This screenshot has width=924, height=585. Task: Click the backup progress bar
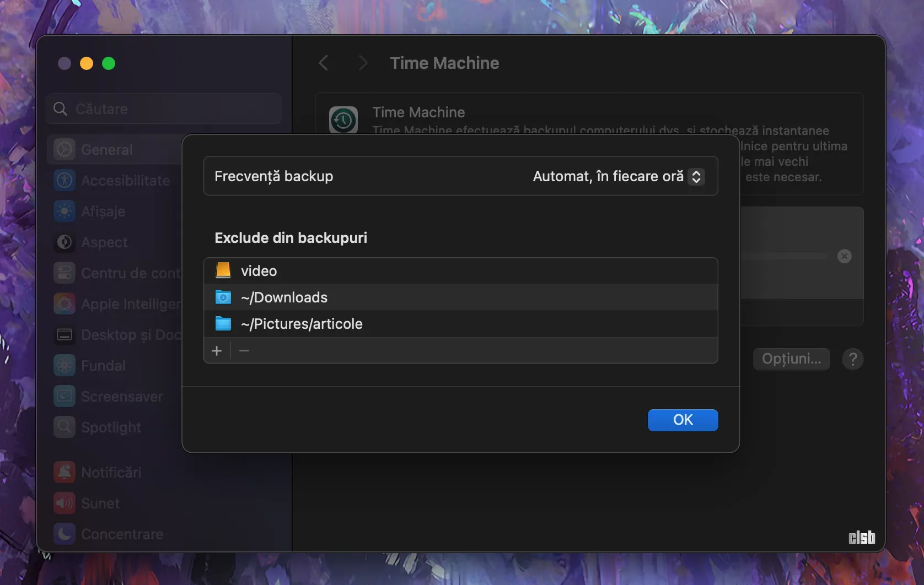[784, 256]
